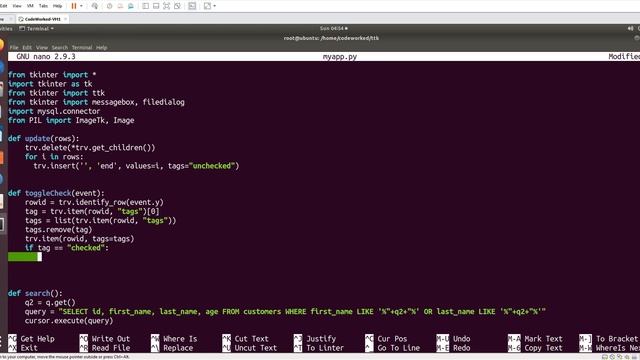Viewport: 640px width, 360px height.
Task: Pause the virtual machine with the pause icon
Action: (73, 6)
